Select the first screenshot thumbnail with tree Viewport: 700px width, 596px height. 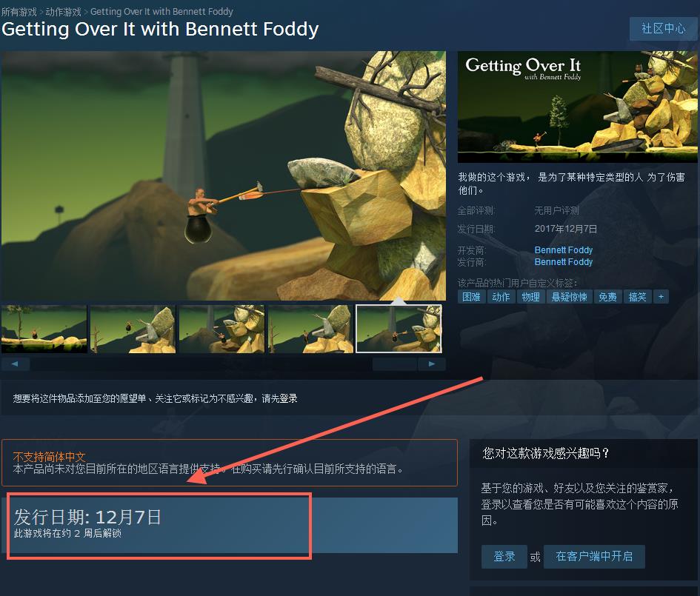pyautogui.click(x=44, y=329)
